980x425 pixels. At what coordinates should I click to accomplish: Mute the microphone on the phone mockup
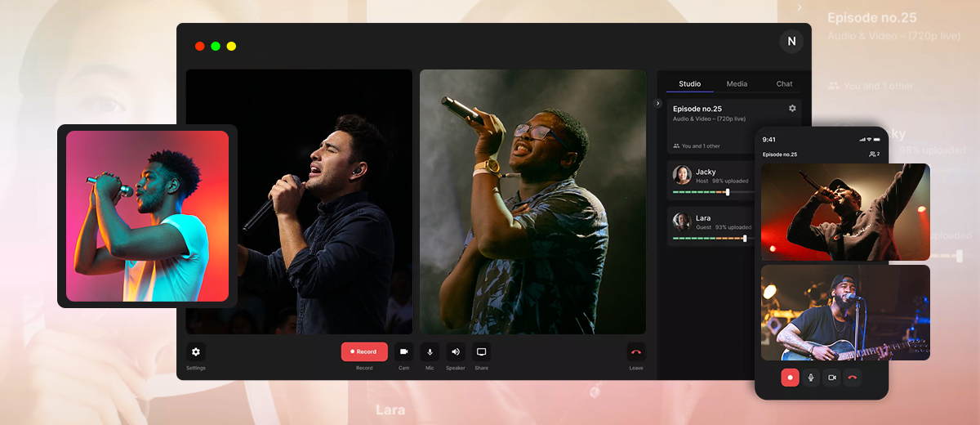[811, 378]
